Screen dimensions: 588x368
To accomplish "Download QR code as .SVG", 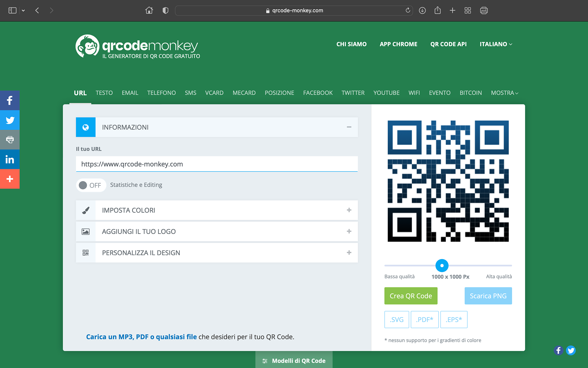I will point(397,320).
